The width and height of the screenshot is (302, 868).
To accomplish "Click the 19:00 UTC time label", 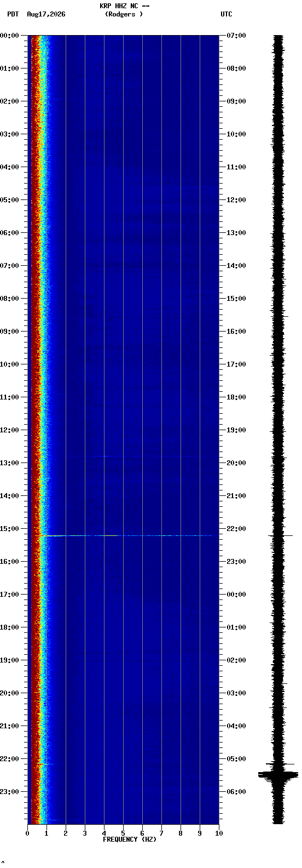I will tap(236, 430).
